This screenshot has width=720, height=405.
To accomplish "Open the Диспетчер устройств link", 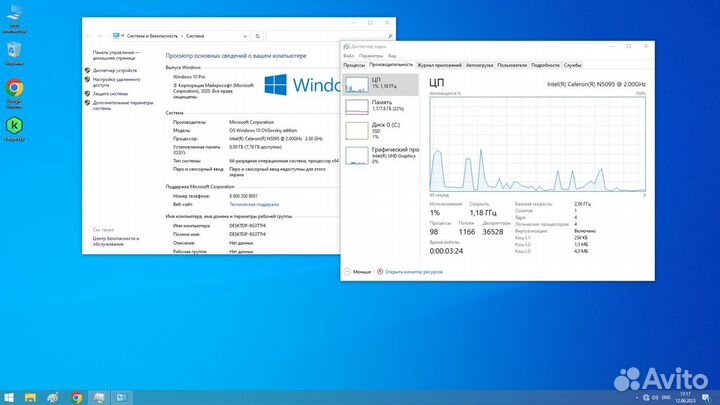I will point(114,71).
